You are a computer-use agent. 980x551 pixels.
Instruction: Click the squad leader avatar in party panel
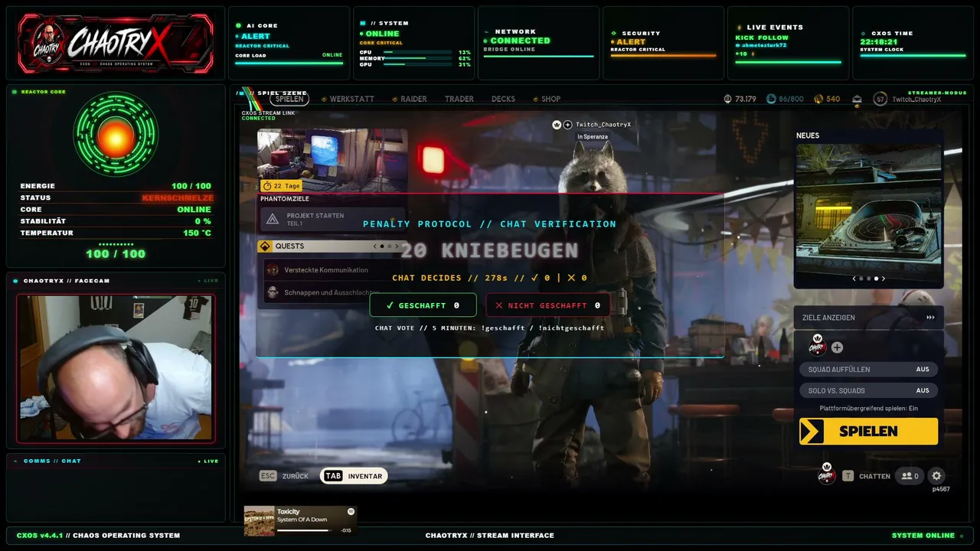pyautogui.click(x=817, y=346)
